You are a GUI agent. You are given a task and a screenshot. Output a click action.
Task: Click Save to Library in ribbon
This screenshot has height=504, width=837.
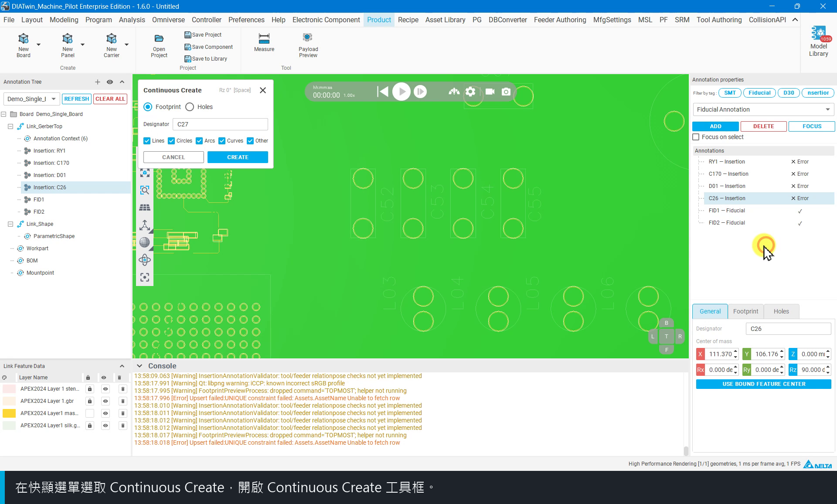[206, 59]
